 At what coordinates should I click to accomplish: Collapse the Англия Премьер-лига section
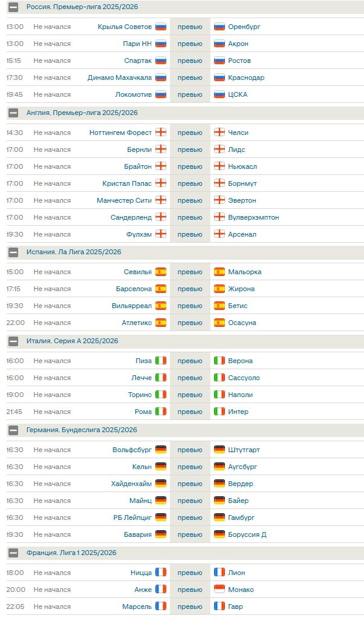13,113
